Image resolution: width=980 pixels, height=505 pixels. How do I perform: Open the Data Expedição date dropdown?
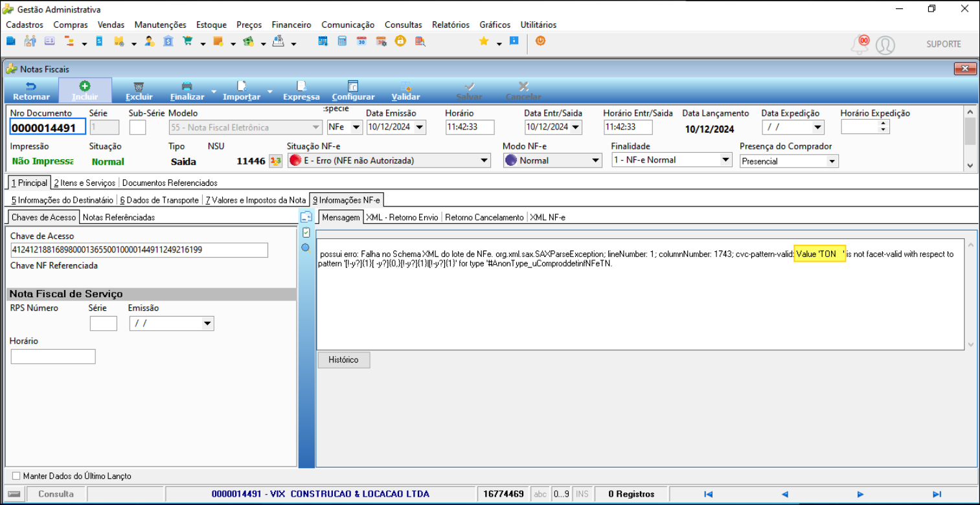click(x=817, y=127)
